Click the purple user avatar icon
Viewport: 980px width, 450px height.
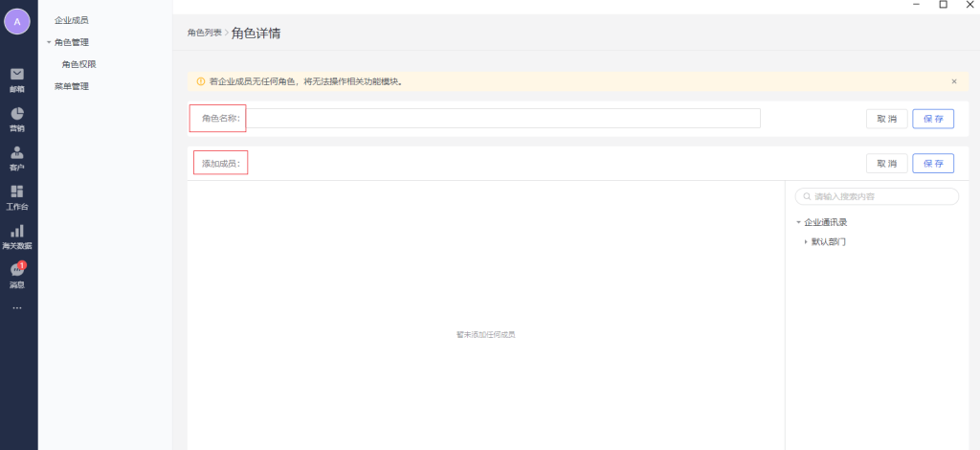[x=17, y=21]
